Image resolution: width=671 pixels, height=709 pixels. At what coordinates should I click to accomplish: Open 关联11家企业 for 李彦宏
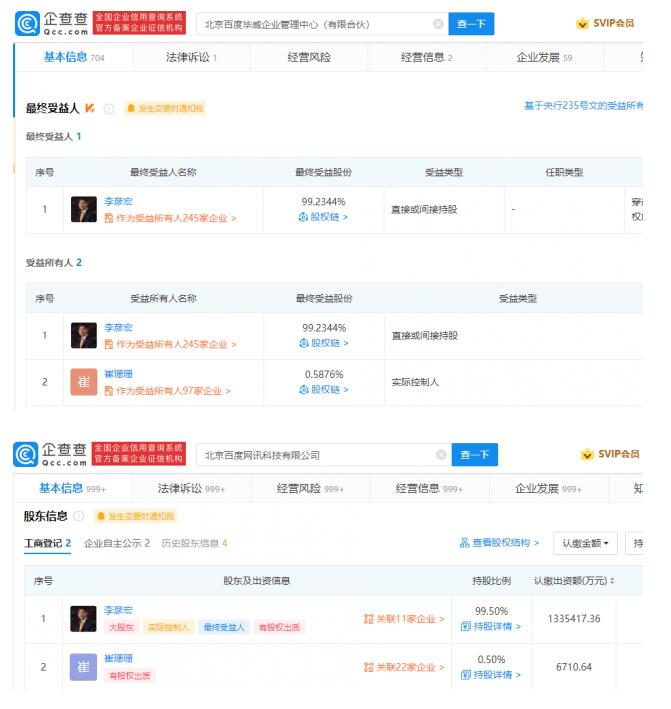coord(404,619)
